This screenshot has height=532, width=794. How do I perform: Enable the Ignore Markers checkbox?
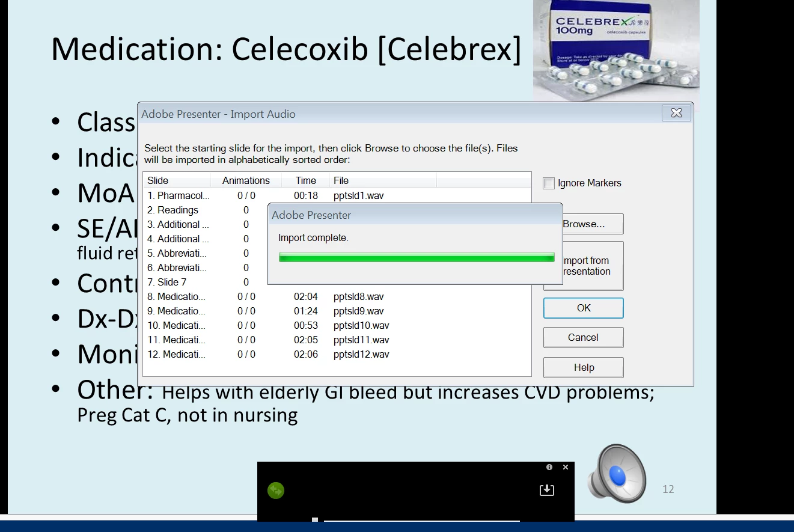coord(549,183)
